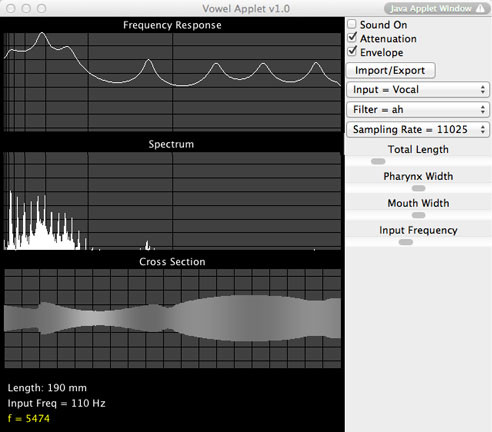Click the Mouth Width slider thumb
The image size is (492, 432).
point(418,215)
